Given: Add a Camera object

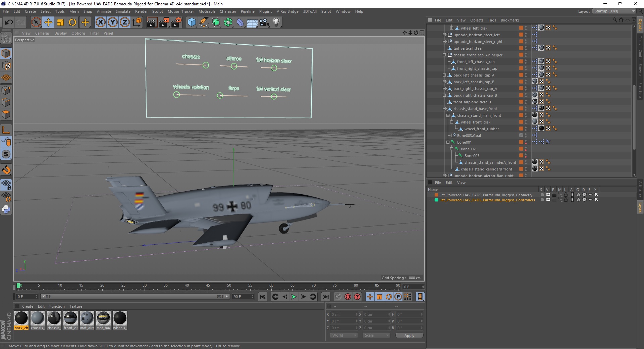Looking at the screenshot, I should (x=264, y=22).
